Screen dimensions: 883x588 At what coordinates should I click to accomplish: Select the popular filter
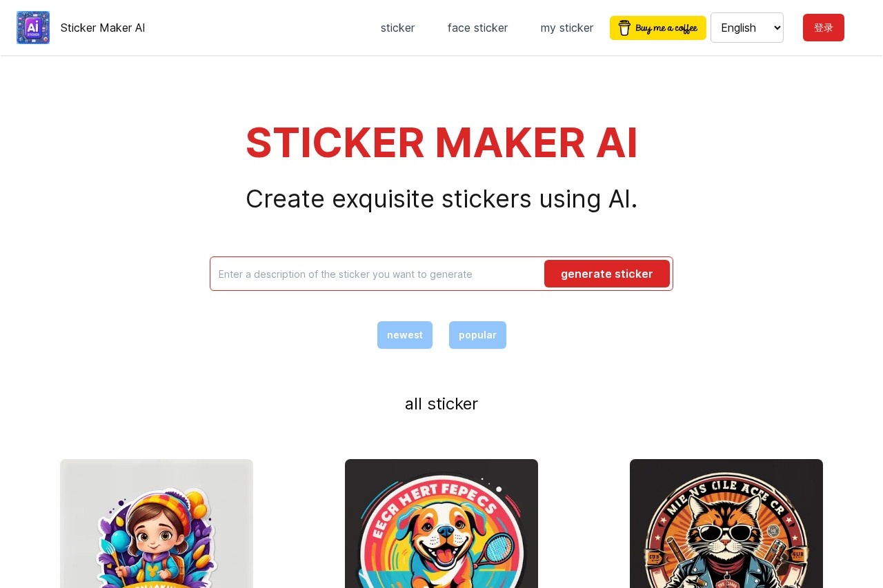(477, 335)
